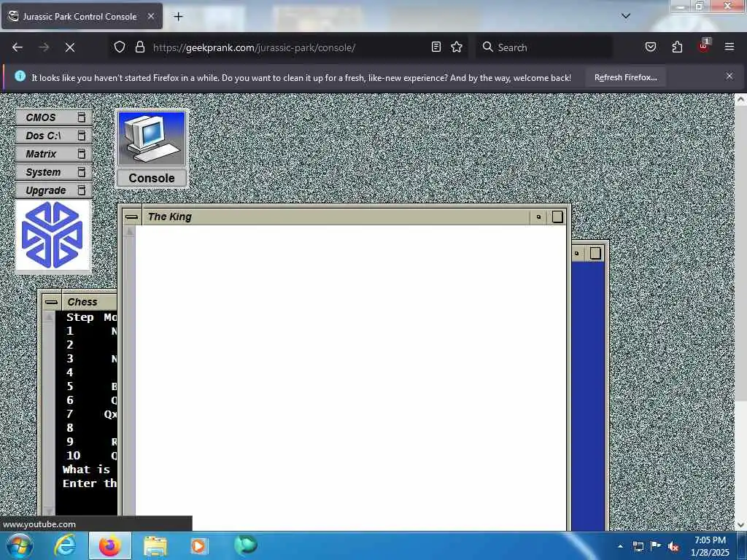Screen dimensions: 747x560
Task: Open the Firefox hamburger menu
Action: coord(729,47)
